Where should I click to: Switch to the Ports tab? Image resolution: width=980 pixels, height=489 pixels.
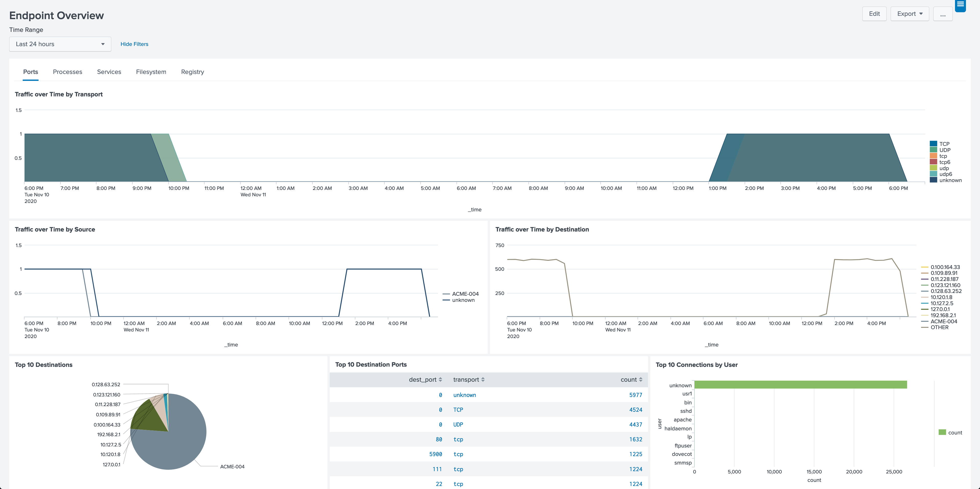[30, 72]
